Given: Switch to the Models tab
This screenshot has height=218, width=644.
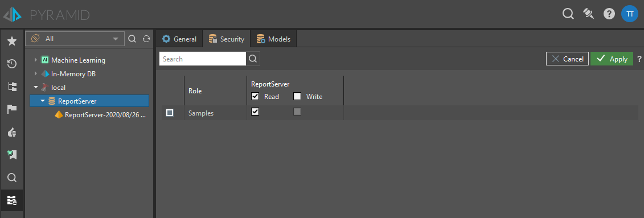Looking at the screenshot, I should pos(273,39).
